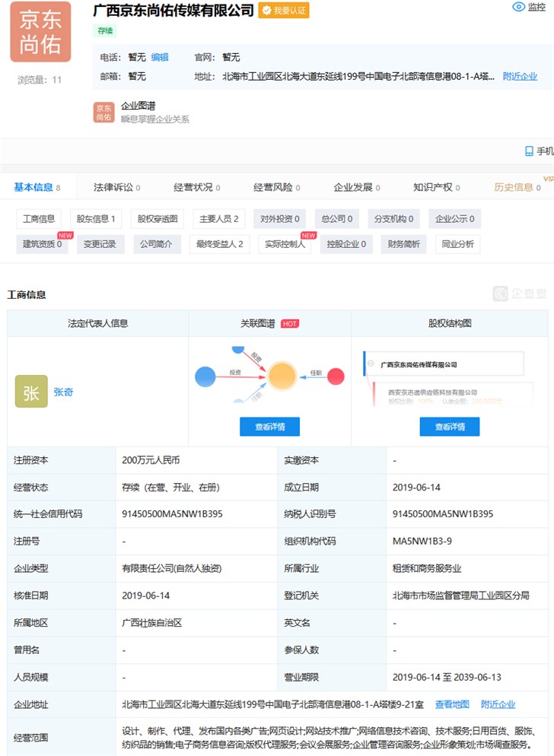Click the 监控 eye icon
Screen dimensions: 554x756
[x=519, y=7]
